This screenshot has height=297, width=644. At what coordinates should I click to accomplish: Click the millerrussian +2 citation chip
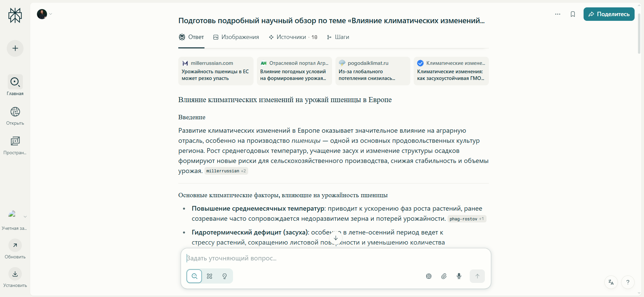(226, 171)
